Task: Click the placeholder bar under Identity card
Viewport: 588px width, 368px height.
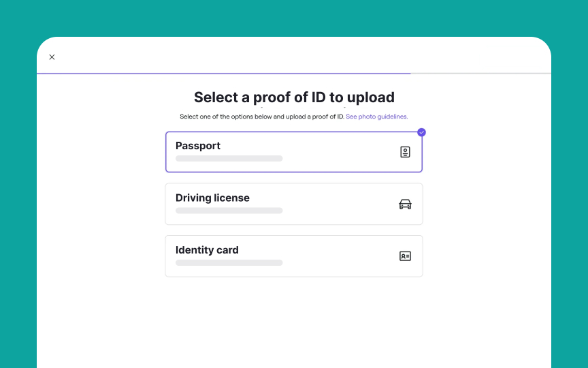Action: click(x=229, y=263)
